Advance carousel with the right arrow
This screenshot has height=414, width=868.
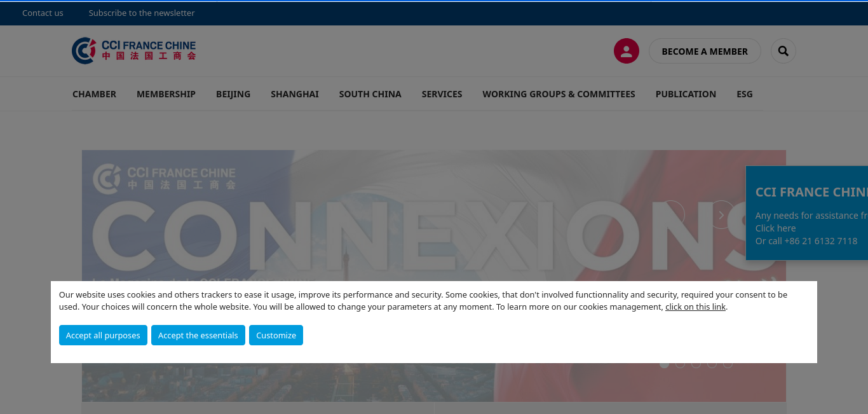(x=721, y=214)
